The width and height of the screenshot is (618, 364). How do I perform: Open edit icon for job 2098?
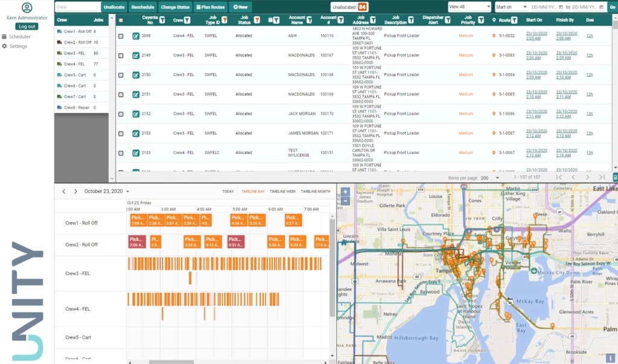tap(136, 36)
